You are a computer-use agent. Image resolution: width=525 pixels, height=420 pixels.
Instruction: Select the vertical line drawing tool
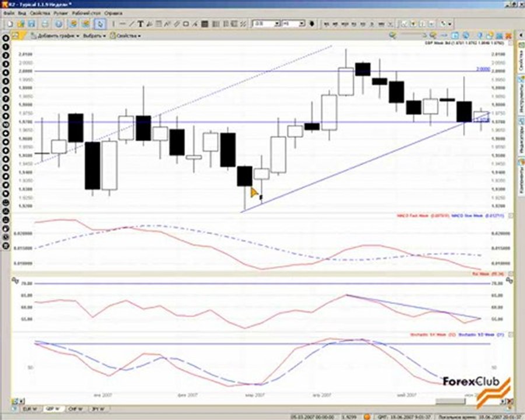114,24
